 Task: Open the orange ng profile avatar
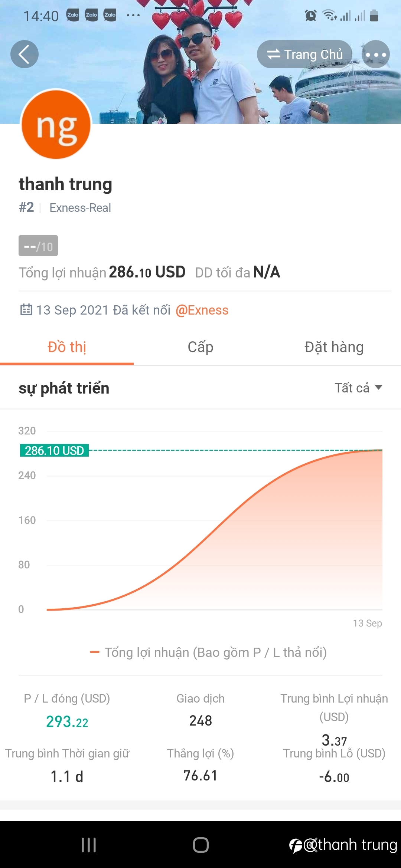coord(56,124)
